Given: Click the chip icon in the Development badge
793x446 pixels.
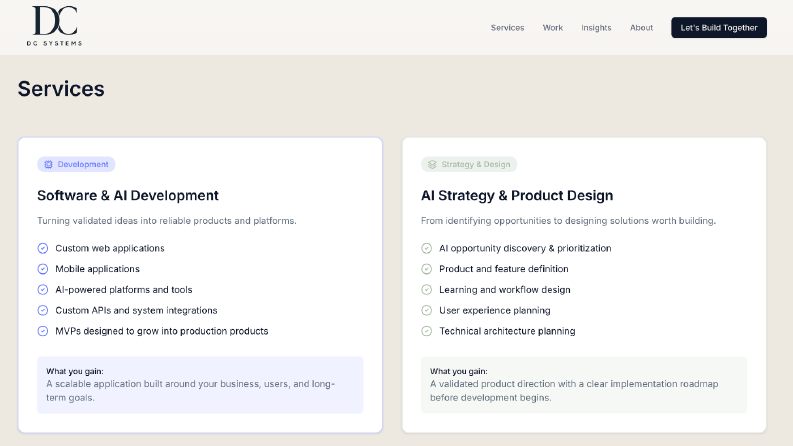Looking at the screenshot, I should 48,164.
